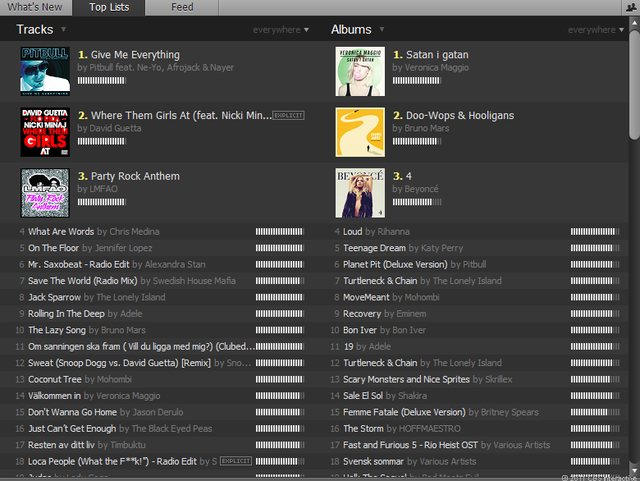The width and height of the screenshot is (640, 481).
Task: Select track Om sanningen ska fram
Action: (141, 347)
